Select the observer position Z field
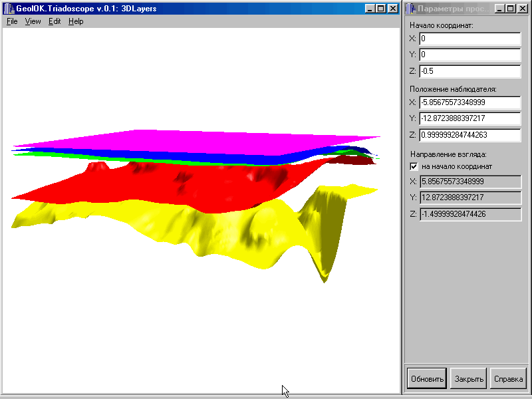The width and height of the screenshot is (532, 399). pyautogui.click(x=469, y=135)
